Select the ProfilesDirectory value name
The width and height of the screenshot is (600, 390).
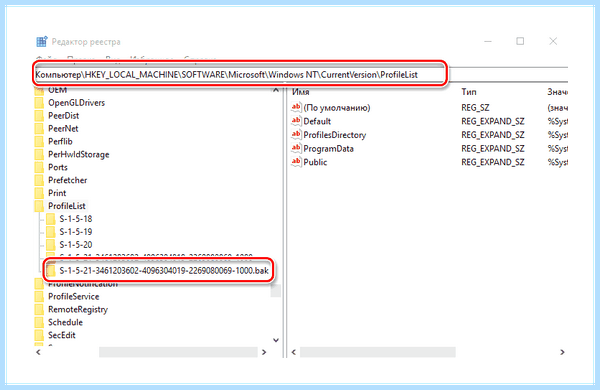pos(334,135)
